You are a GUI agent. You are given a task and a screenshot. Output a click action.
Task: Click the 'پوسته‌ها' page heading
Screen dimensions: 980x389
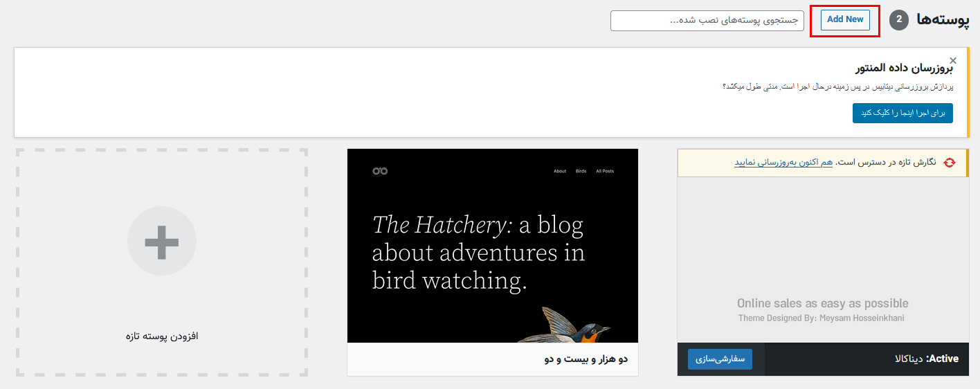[x=942, y=20]
